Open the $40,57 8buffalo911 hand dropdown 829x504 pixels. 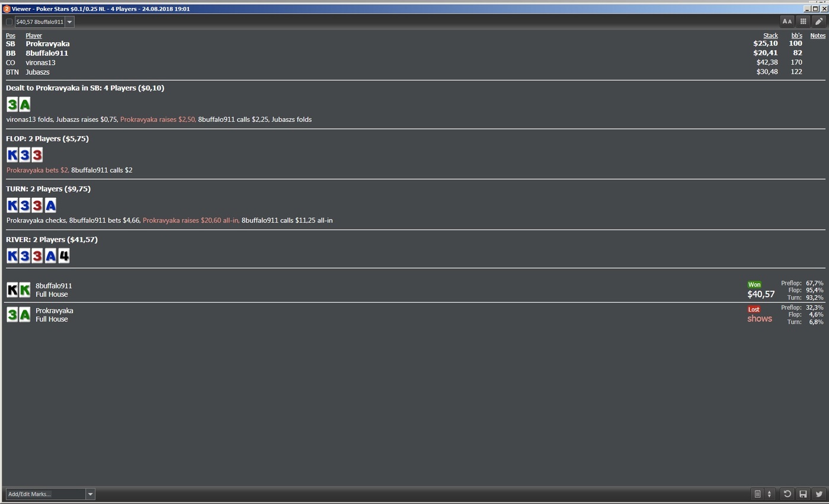tap(69, 22)
